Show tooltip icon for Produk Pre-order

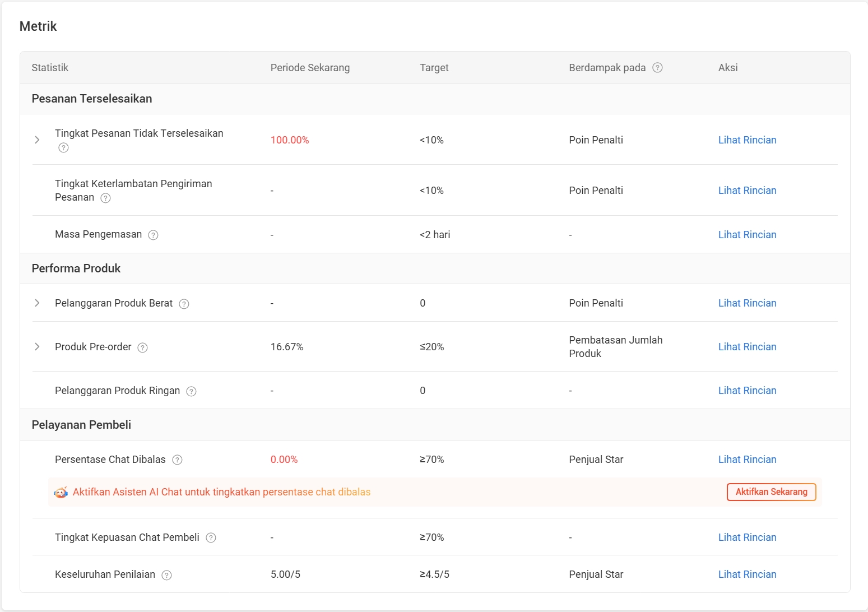point(143,347)
